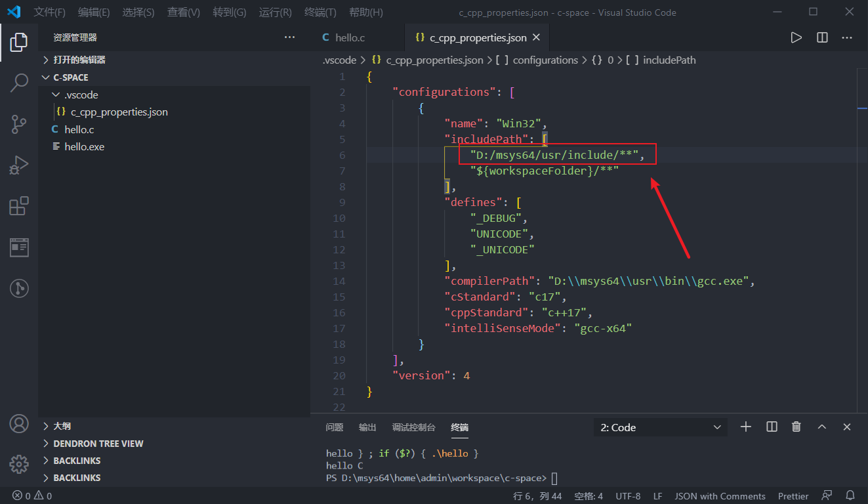868x504 pixels.
Task: Click the Split Editor icon
Action: (x=821, y=37)
